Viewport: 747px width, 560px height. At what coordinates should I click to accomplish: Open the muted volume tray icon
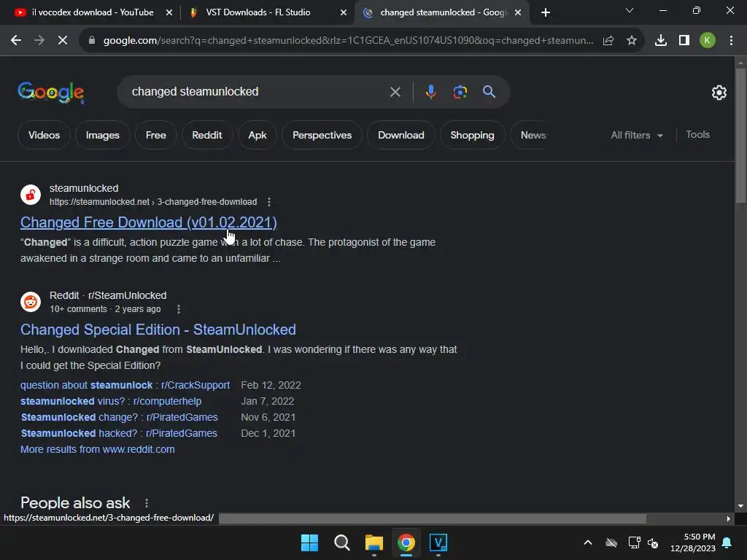pyautogui.click(x=653, y=542)
